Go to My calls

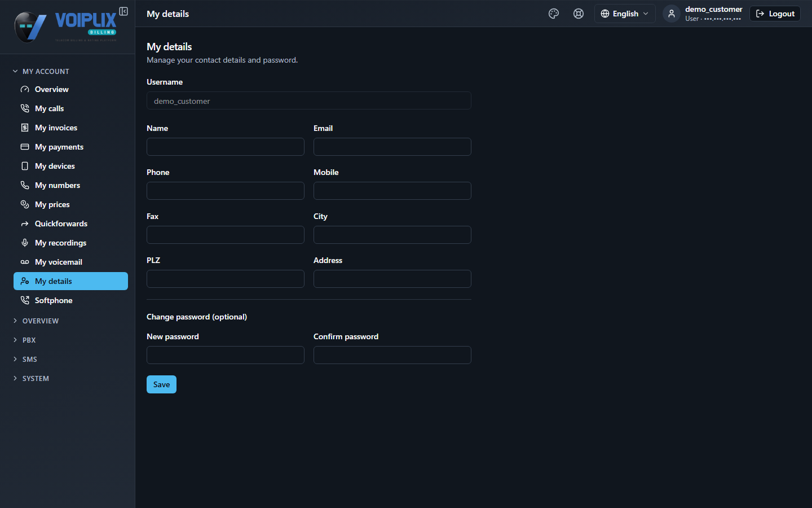[x=70, y=108]
